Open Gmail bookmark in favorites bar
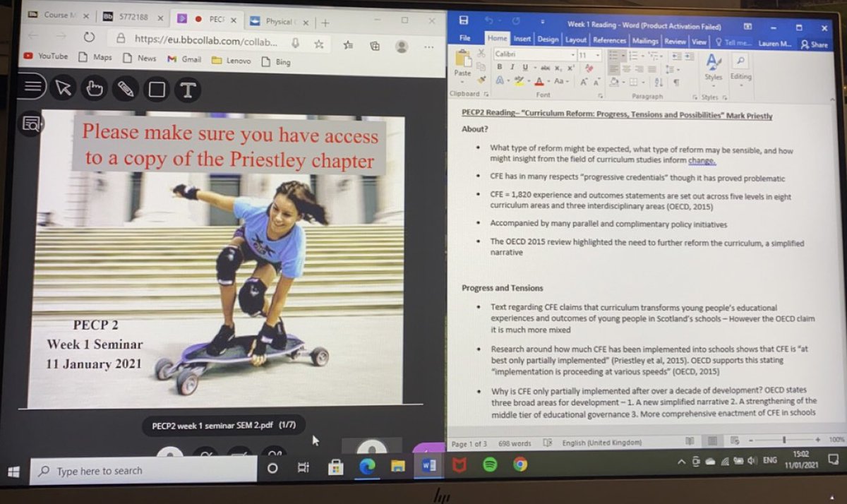847x504 pixels. pyautogui.click(x=185, y=59)
